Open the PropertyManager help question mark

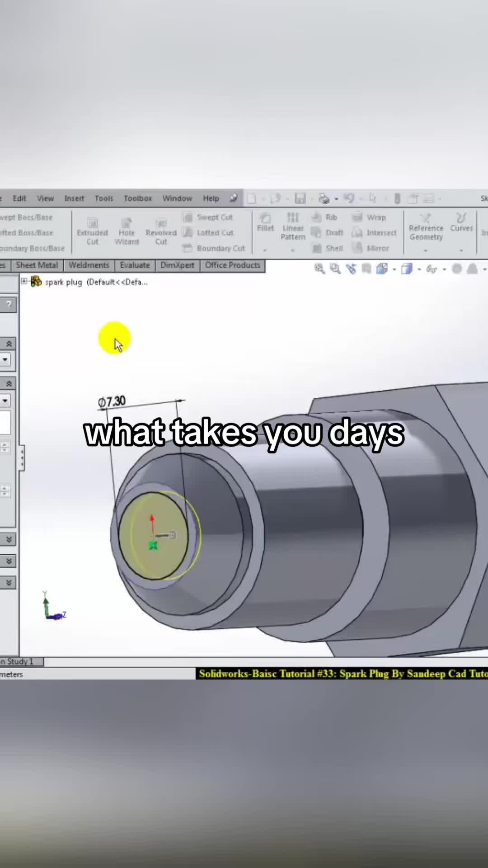(x=9, y=304)
